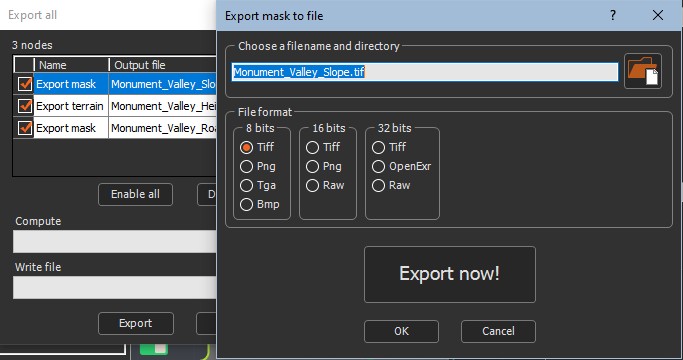The image size is (683, 360).
Task: Cancel the export mask dialog
Action: [x=498, y=331]
